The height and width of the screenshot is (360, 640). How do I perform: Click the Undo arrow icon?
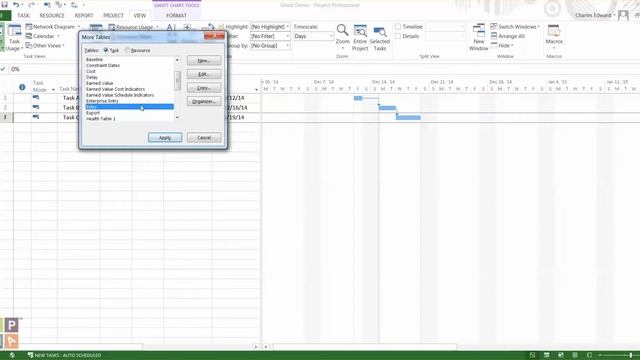(16, 4)
